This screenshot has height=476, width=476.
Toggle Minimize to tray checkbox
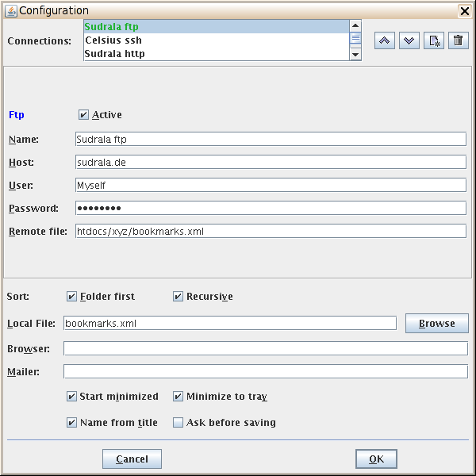[178, 397]
